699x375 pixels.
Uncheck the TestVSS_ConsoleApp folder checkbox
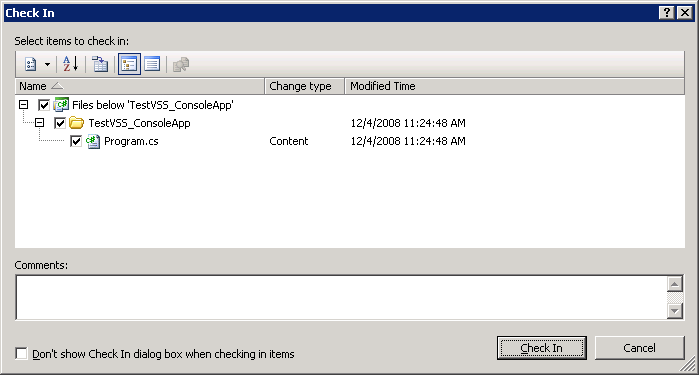coord(60,123)
